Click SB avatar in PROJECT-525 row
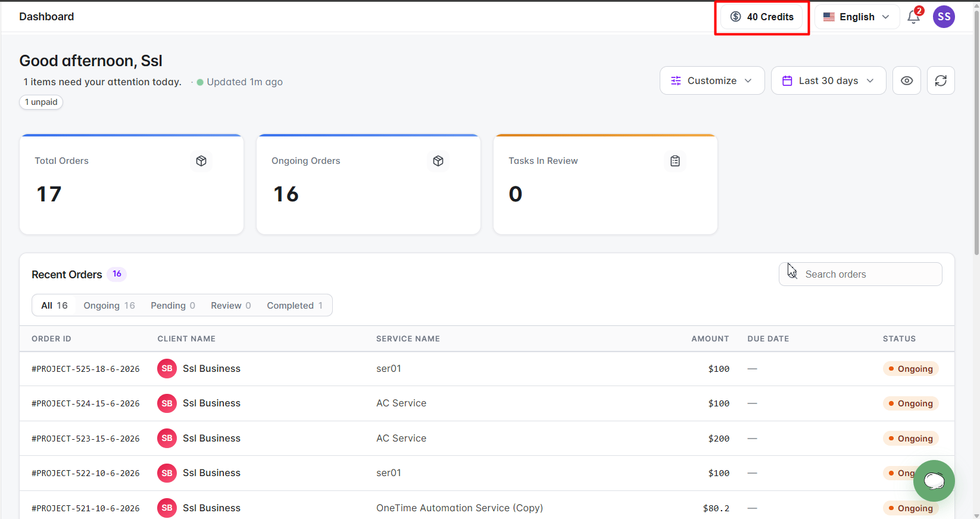The image size is (980, 519). [167, 368]
